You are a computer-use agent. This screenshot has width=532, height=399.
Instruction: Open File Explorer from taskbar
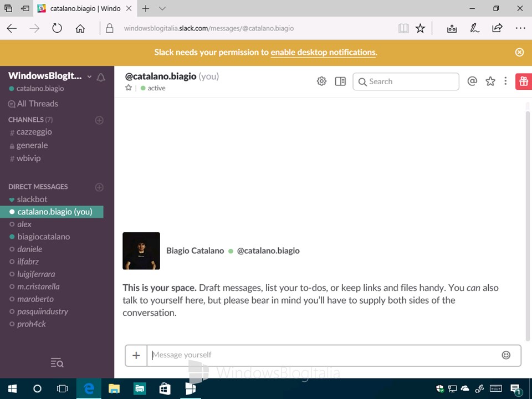114,389
